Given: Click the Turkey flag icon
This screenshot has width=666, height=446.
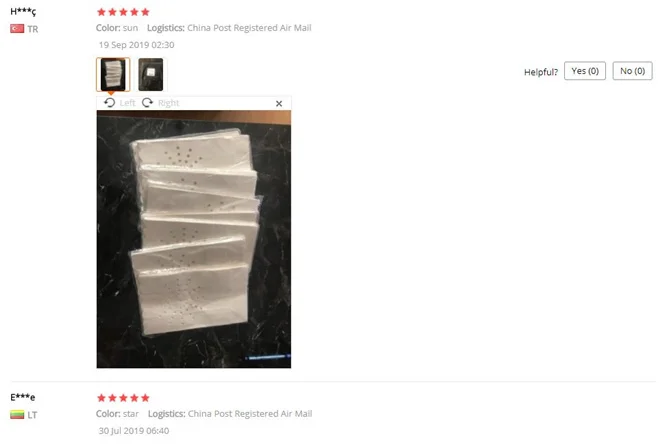Looking at the screenshot, I should (x=17, y=28).
